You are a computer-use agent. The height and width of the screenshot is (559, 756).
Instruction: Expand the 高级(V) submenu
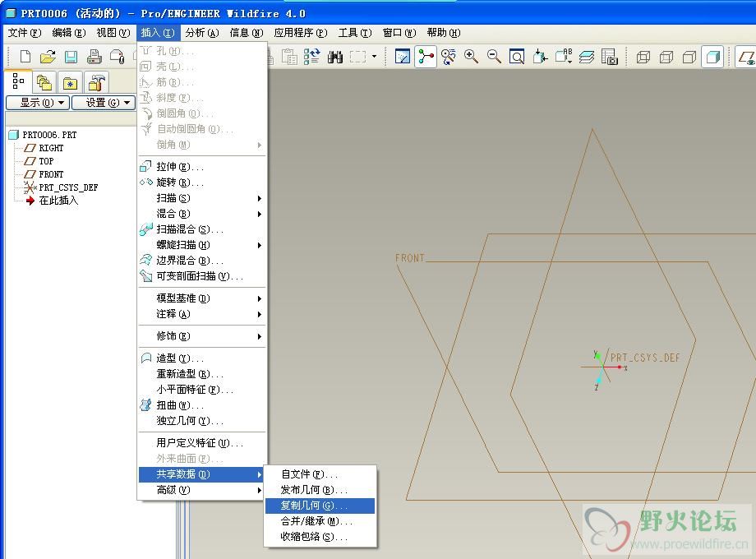point(202,490)
